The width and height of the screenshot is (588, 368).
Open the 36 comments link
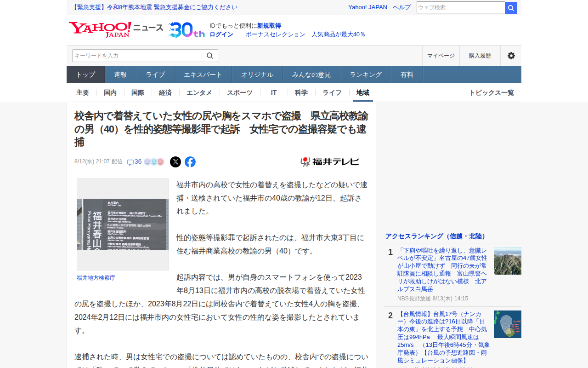(x=134, y=162)
